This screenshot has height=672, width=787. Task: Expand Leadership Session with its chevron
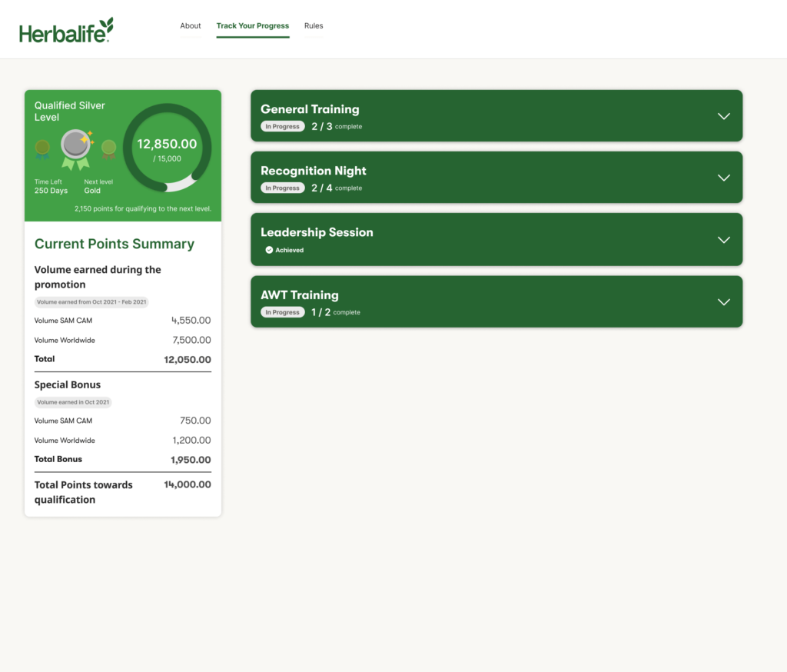723,240
